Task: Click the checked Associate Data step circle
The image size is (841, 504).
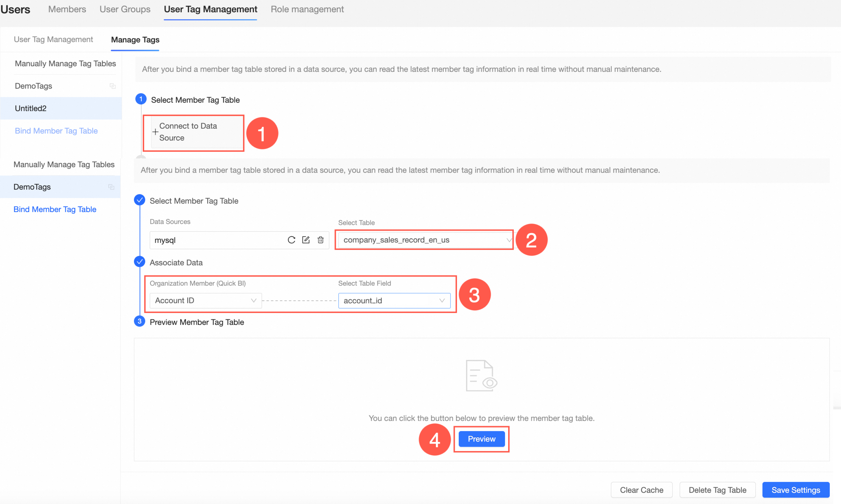Action: coord(140,262)
